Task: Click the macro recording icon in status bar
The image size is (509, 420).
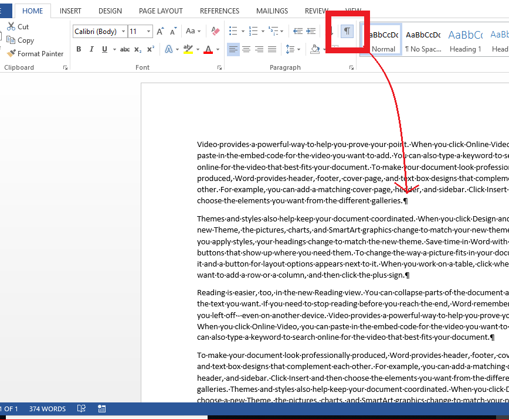Action: [x=101, y=409]
